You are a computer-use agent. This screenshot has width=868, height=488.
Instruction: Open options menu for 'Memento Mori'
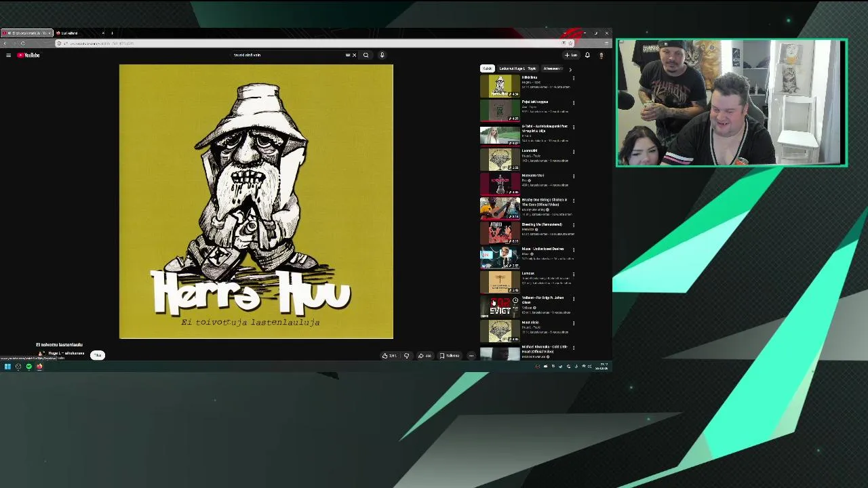574,176
